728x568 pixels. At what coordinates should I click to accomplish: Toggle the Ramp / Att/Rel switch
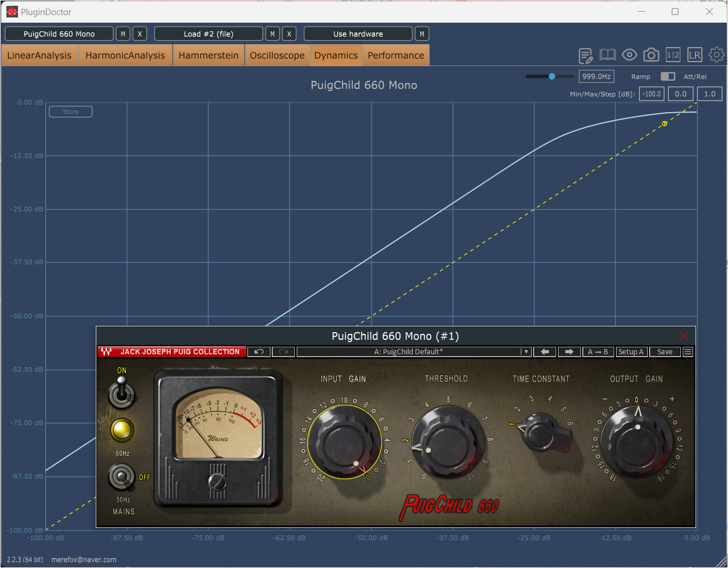coord(668,77)
